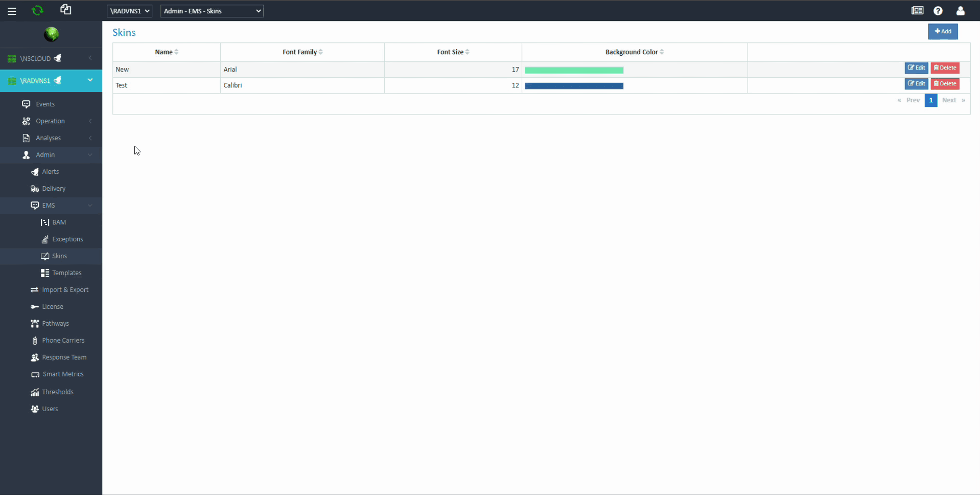Image resolution: width=980 pixels, height=495 pixels.
Task: Click the alert bell icon beside \NSCLOUD
Action: tap(58, 58)
